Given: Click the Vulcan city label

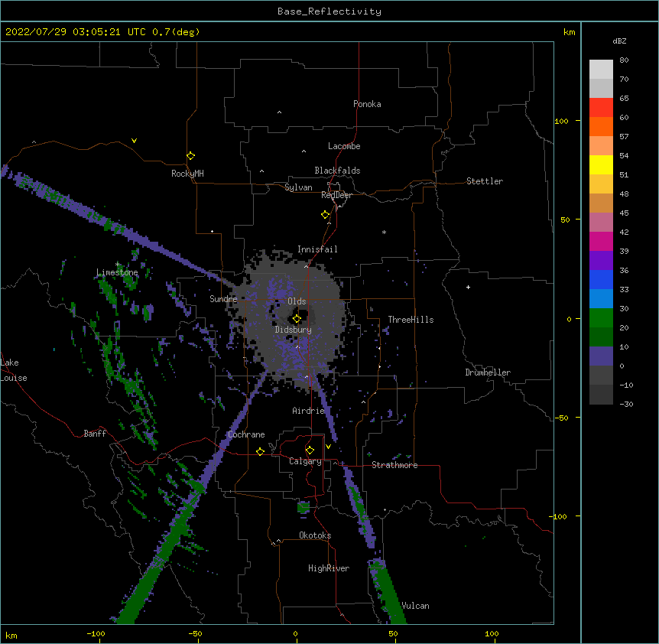Looking at the screenshot, I should coord(415,606).
